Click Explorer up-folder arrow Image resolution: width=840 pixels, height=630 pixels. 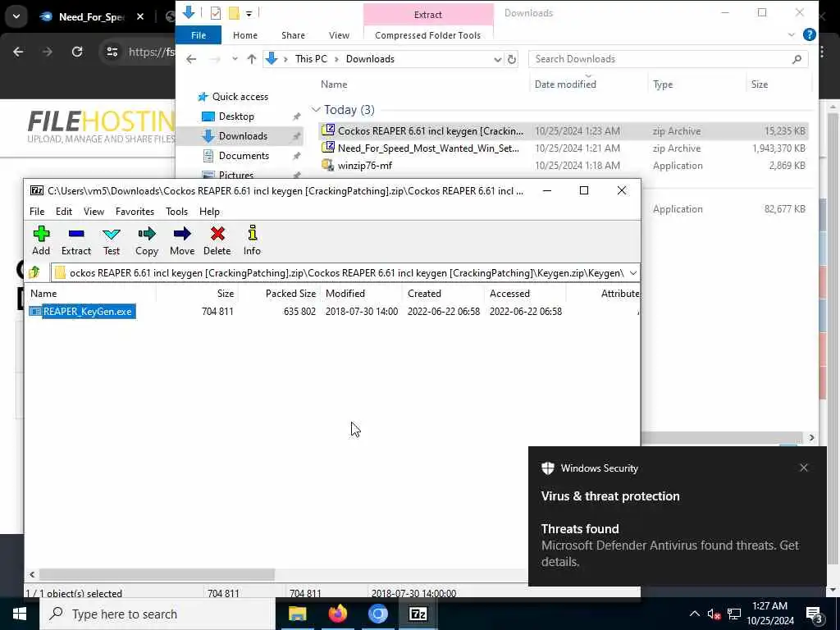251,59
